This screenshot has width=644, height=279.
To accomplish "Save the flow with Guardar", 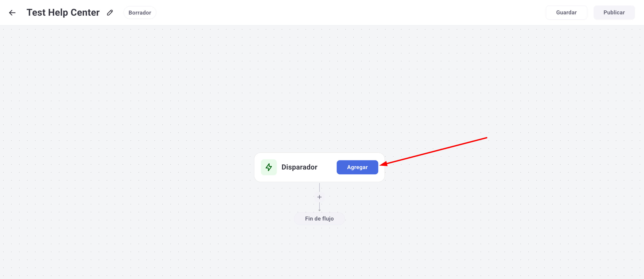I will tap(566, 13).
